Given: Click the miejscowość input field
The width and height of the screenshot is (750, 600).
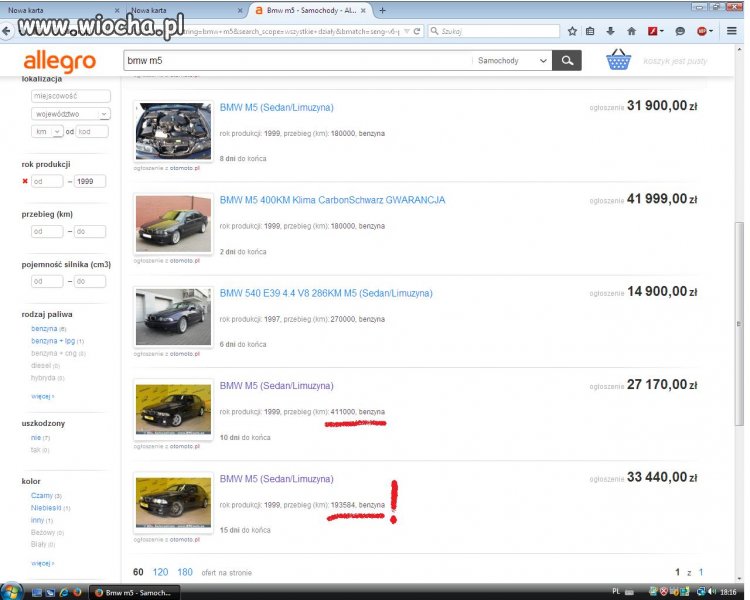Looking at the screenshot, I should [x=71, y=96].
